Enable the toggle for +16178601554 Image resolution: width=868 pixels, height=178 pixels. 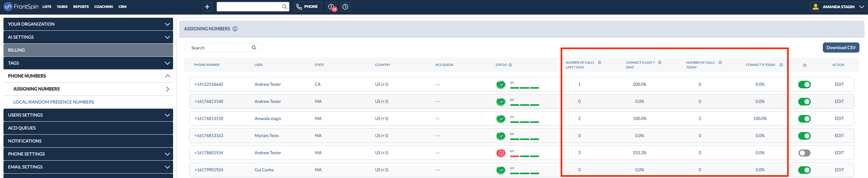click(x=804, y=153)
